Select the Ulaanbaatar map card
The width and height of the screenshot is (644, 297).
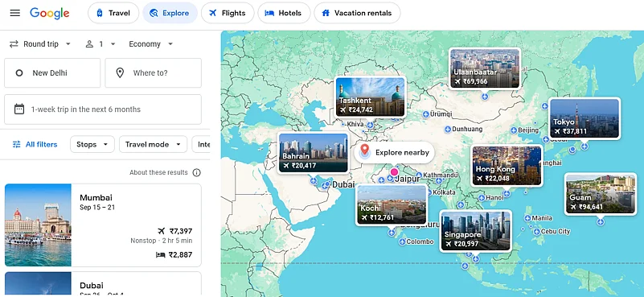[485, 68]
